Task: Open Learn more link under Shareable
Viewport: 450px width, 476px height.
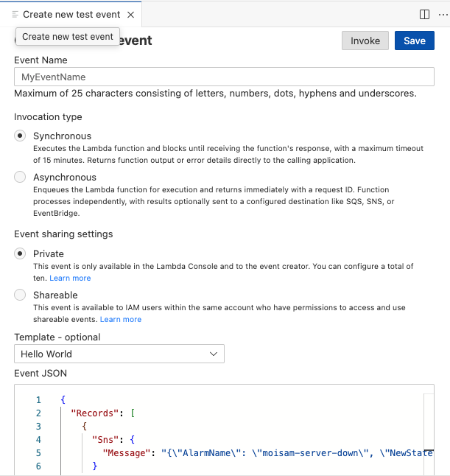Action: [x=121, y=319]
